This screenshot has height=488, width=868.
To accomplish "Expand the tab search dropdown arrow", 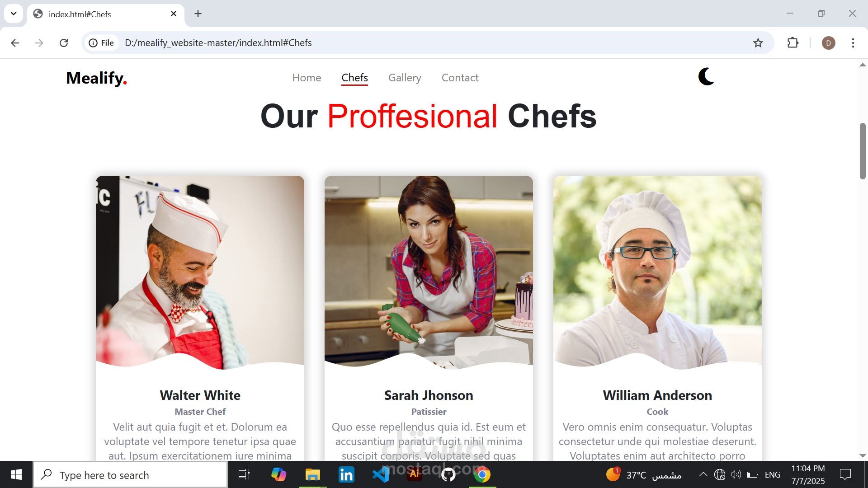I will pos(14,14).
